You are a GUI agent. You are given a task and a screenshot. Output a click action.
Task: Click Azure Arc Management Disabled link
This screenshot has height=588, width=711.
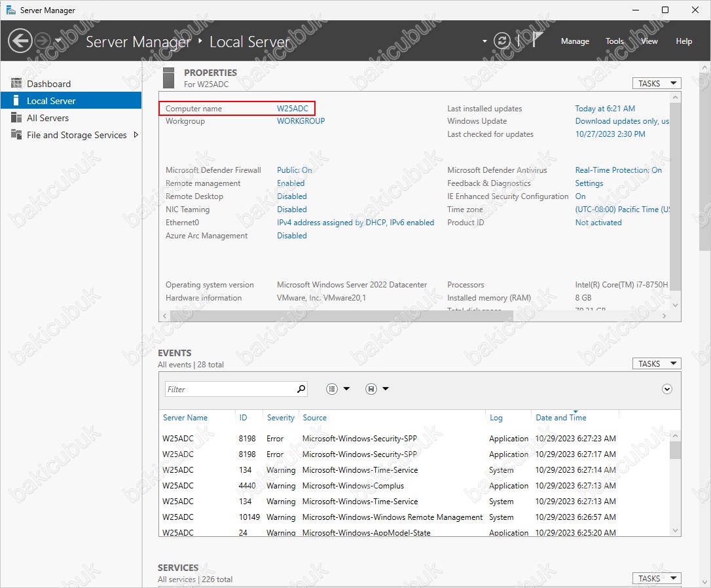click(x=291, y=236)
